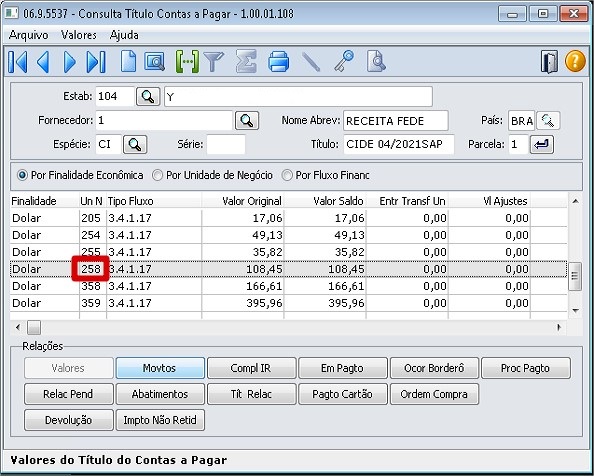Click the return arrow button beside Parcela
Viewport: 594px width, 476px height.
[x=542, y=145]
